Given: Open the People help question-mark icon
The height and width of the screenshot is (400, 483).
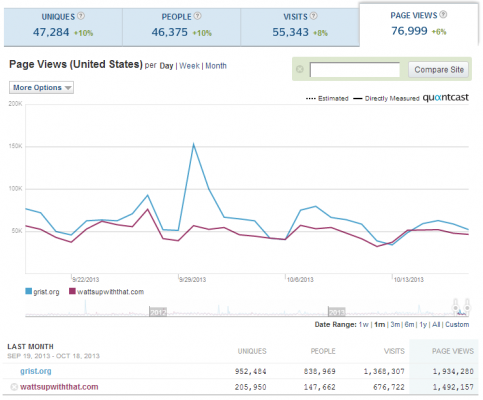Looking at the screenshot, I should tap(198, 16).
